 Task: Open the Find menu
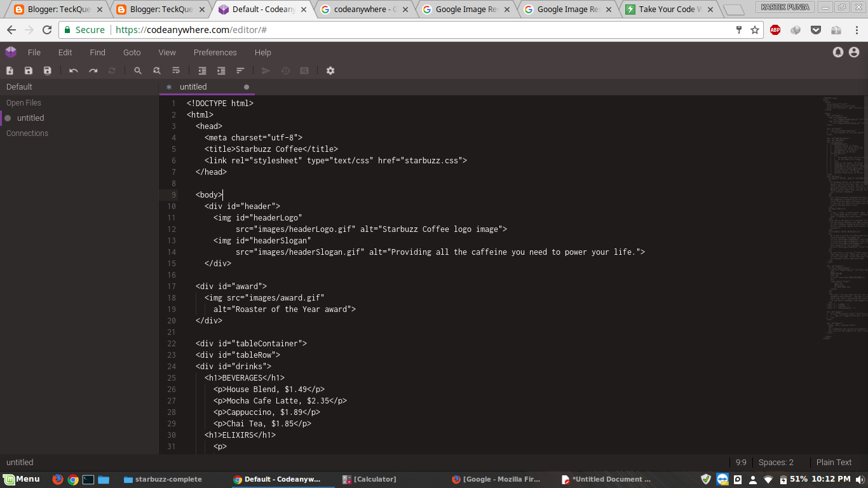point(97,52)
